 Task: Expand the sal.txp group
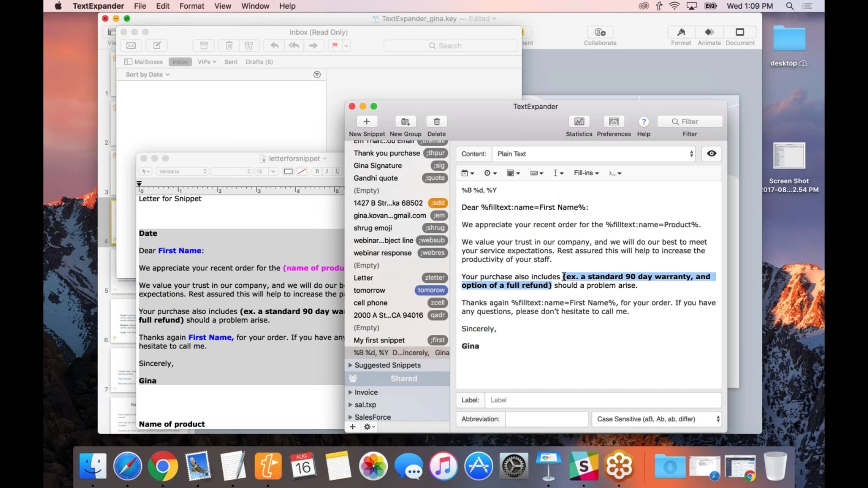pos(350,404)
